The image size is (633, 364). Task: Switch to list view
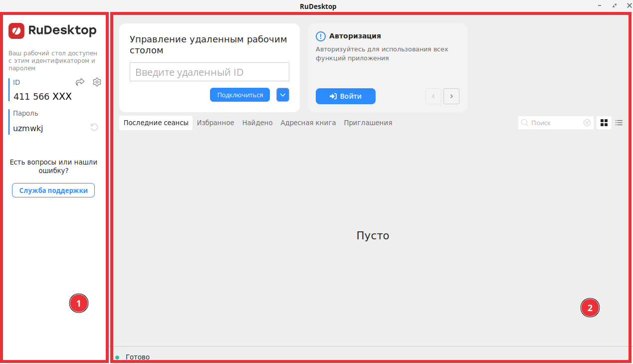[x=619, y=123]
